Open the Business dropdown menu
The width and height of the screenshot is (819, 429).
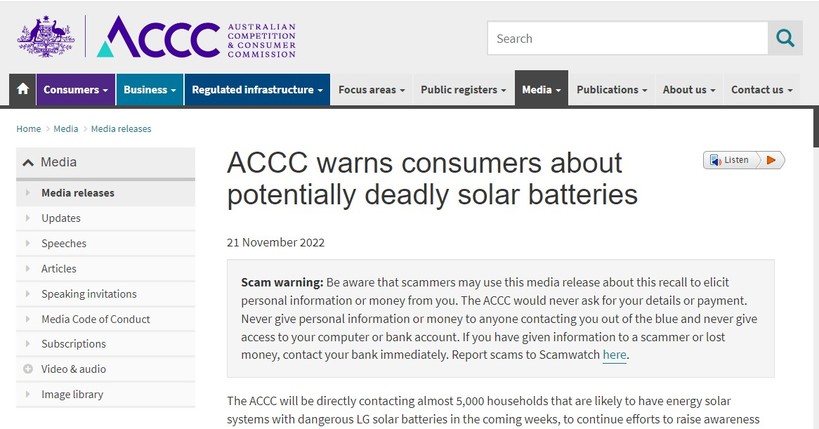149,89
